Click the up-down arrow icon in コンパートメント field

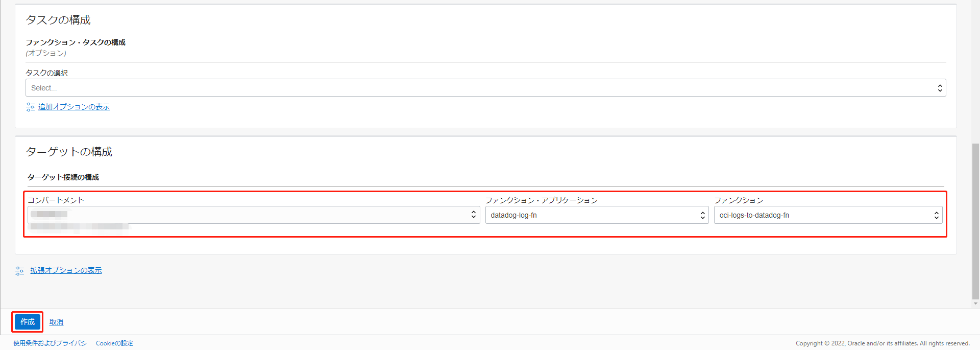point(474,215)
